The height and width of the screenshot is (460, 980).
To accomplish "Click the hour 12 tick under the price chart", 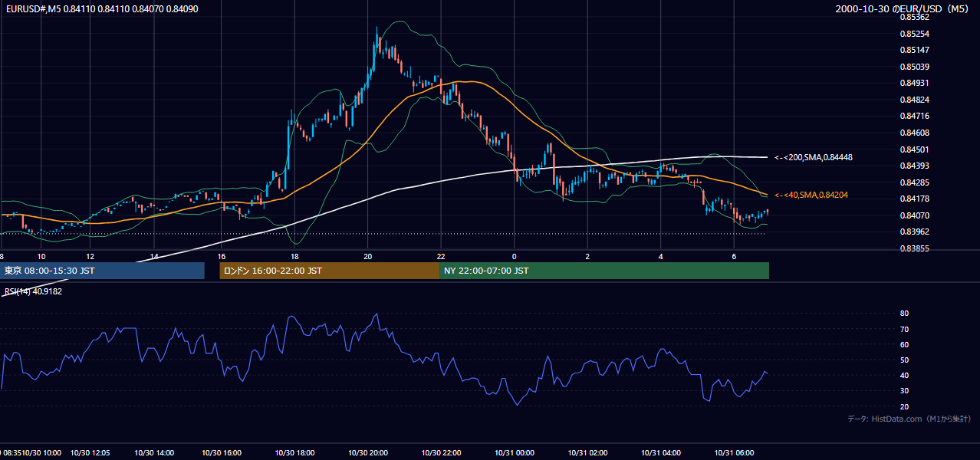I will (x=90, y=256).
